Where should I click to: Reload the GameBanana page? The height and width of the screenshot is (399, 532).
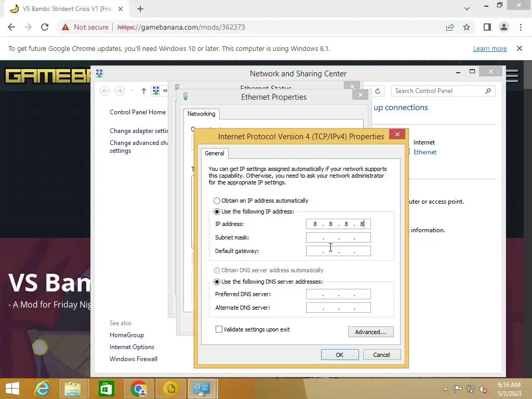coord(45,27)
